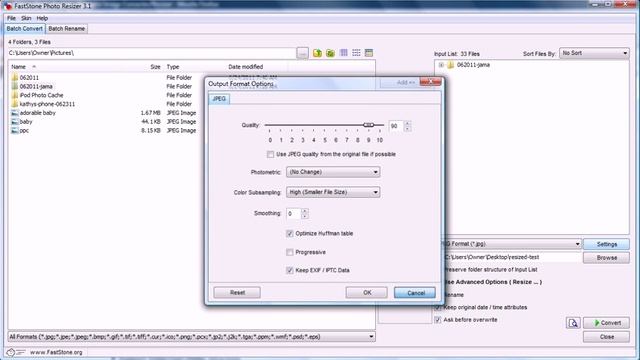Viewport: 640px width, 360px height.
Task: Click the Quality slider thumb
Action: (369, 125)
